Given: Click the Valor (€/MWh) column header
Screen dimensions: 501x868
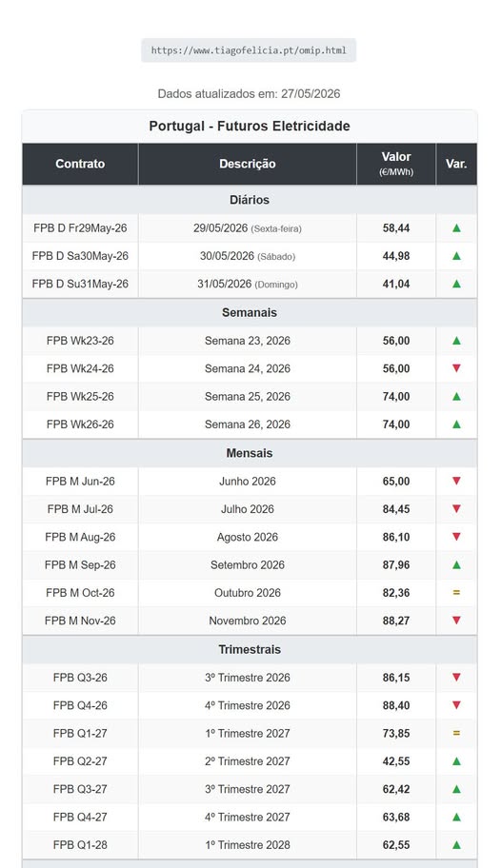Looking at the screenshot, I should [x=396, y=164].
